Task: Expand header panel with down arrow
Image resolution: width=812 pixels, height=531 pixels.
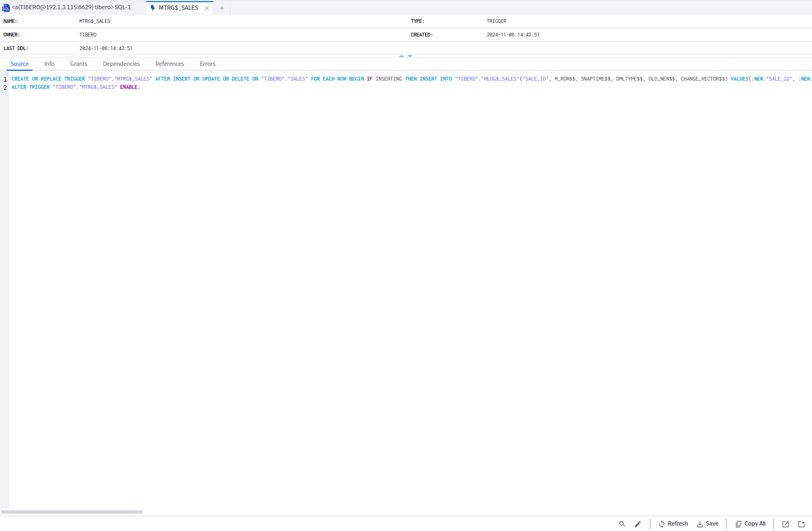Action: click(410, 56)
